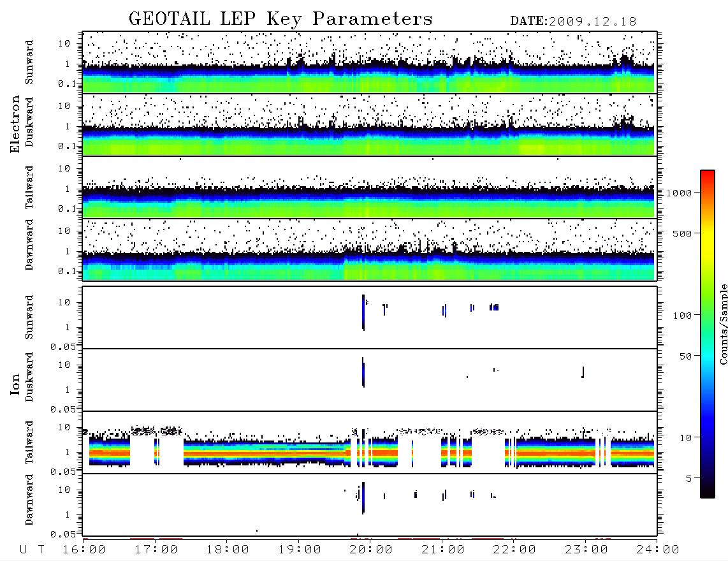Image resolution: width=728 pixels, height=561 pixels.
Task: Click the 16:00 time tick label
Action: [85, 550]
